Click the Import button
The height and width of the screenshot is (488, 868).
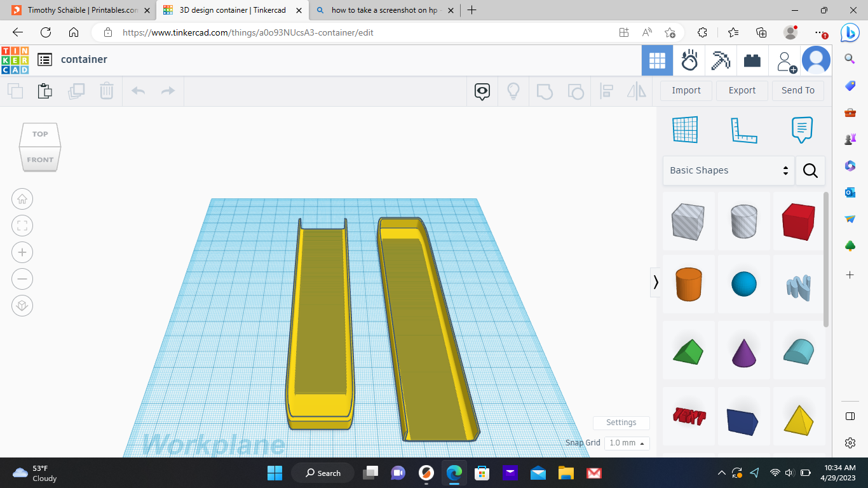click(x=686, y=90)
